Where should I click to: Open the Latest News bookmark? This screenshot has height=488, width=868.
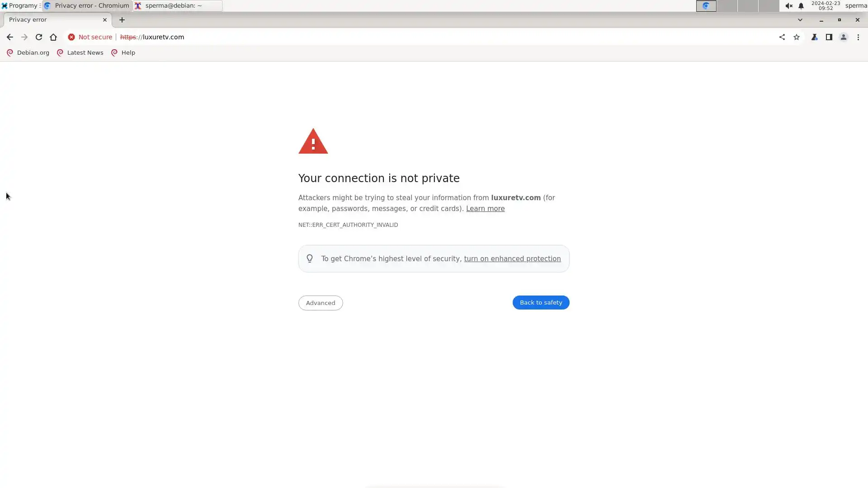[x=80, y=53]
